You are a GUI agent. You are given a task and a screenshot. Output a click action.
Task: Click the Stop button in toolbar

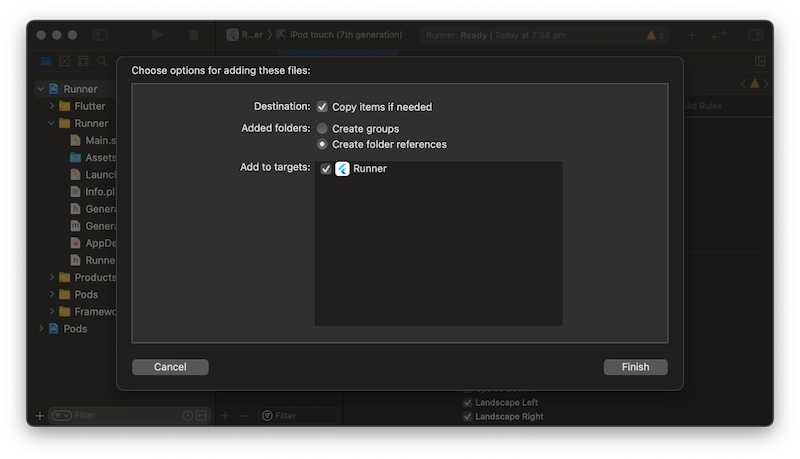(x=194, y=35)
